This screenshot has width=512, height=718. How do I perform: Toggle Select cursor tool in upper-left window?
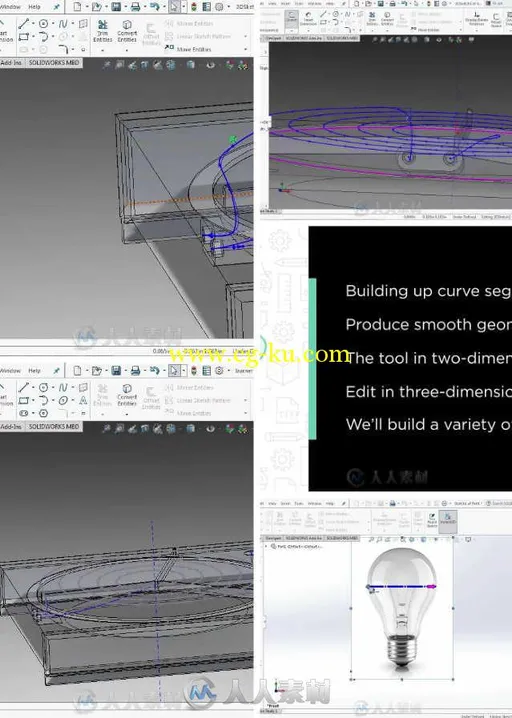tap(174, 7)
